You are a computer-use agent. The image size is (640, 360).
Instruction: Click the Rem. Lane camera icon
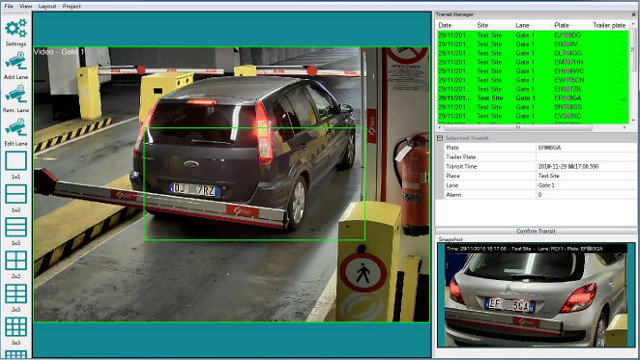pyautogui.click(x=16, y=95)
